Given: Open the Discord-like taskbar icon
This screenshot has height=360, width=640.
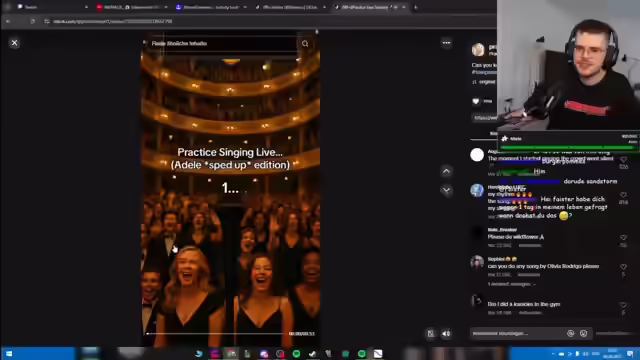Looking at the screenshot, I should tap(264, 353).
